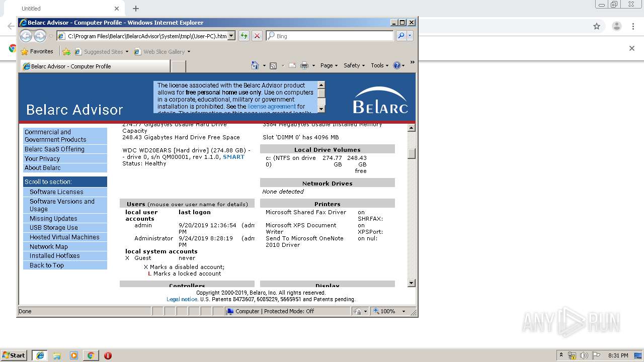Open the search provider dropdown arrow
Viewport: 644px width, 362px height.
click(410, 36)
